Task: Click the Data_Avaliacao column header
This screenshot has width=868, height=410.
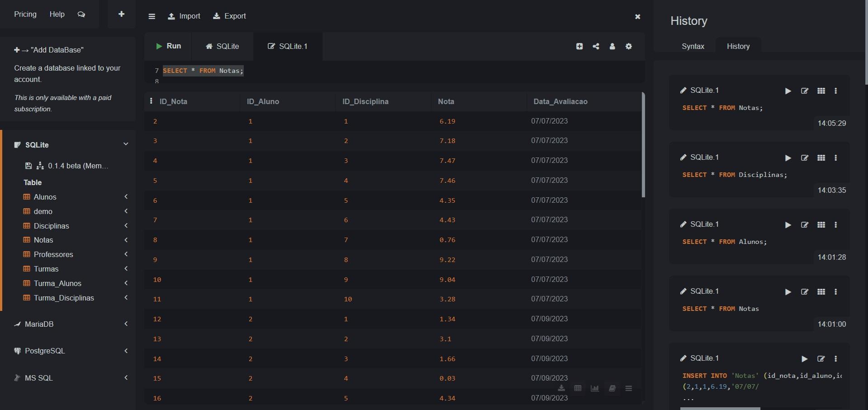Action: 560,101
